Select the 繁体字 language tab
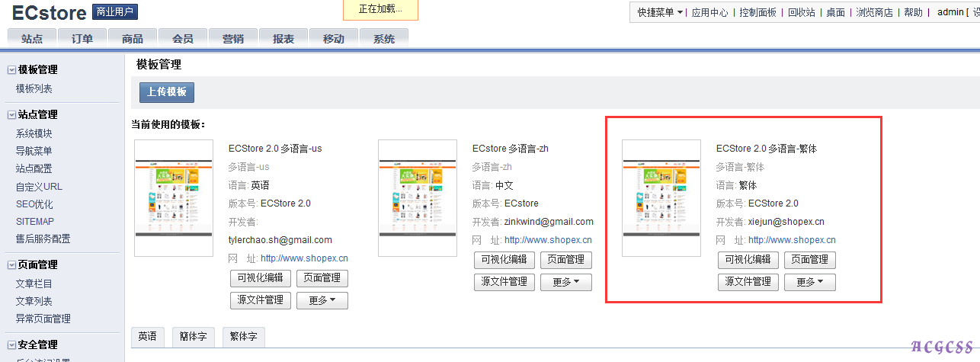Image resolution: width=980 pixels, height=362 pixels. 243,337
